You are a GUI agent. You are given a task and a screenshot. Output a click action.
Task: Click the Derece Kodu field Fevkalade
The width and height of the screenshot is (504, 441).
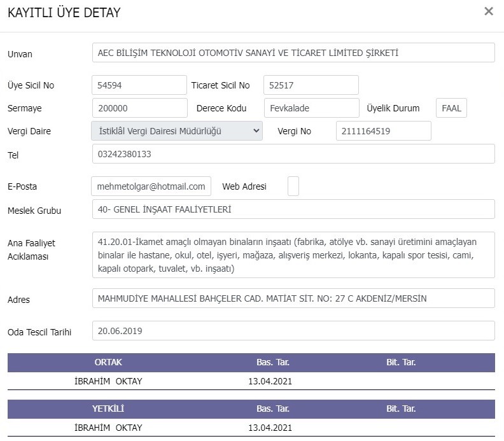click(312, 108)
